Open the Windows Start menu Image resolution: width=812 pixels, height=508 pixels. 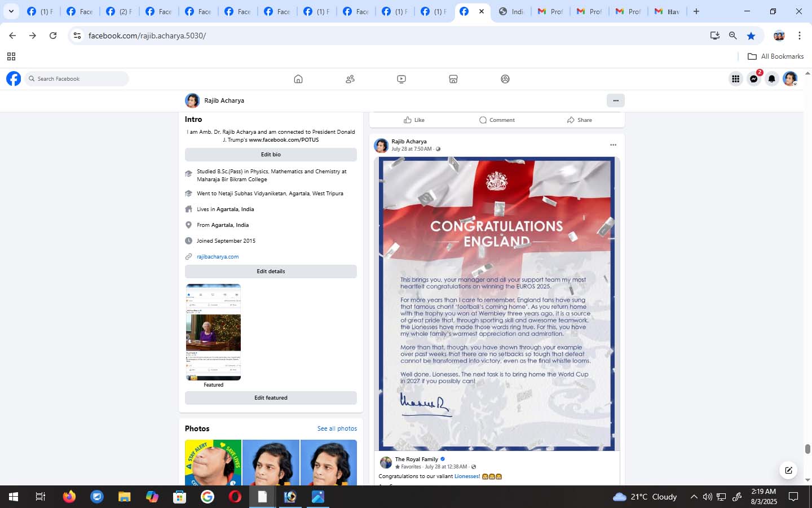pyautogui.click(x=14, y=497)
